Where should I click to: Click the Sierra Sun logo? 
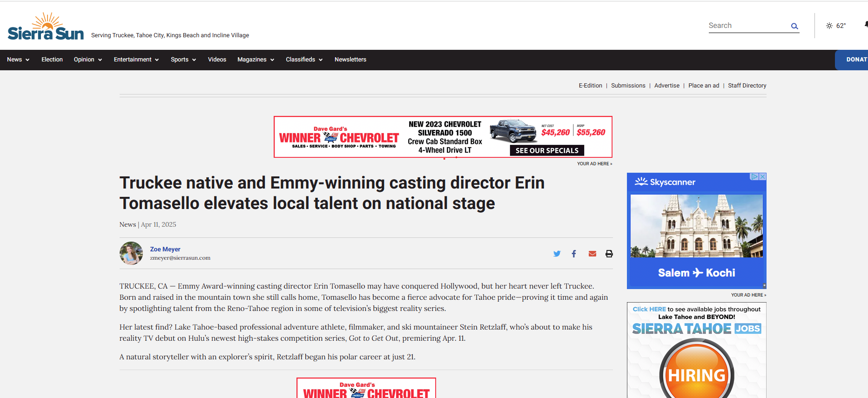coord(46,27)
